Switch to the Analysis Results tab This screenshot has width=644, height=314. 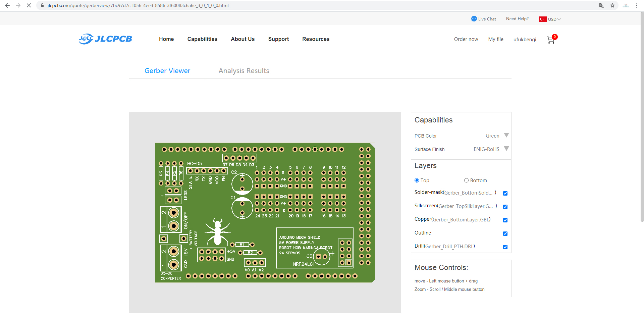point(244,71)
